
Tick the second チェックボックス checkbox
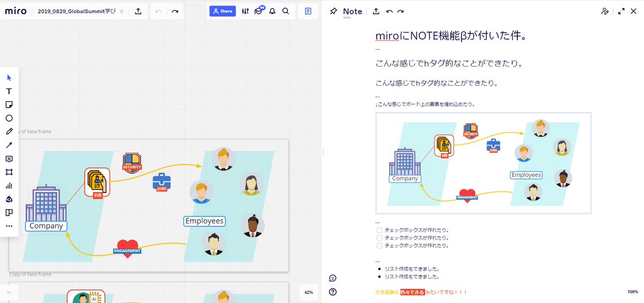pos(379,238)
